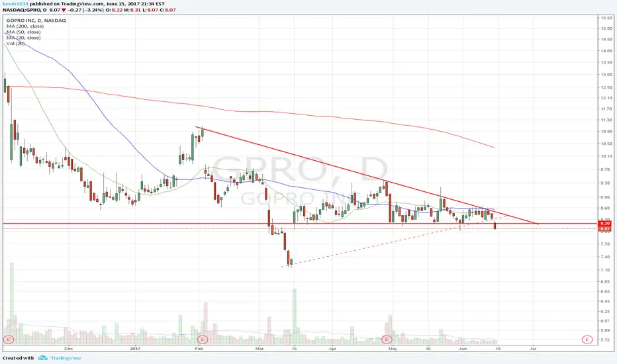617x364 pixels.
Task: Click the TradingView cloud logo icon
Action: click(42, 358)
